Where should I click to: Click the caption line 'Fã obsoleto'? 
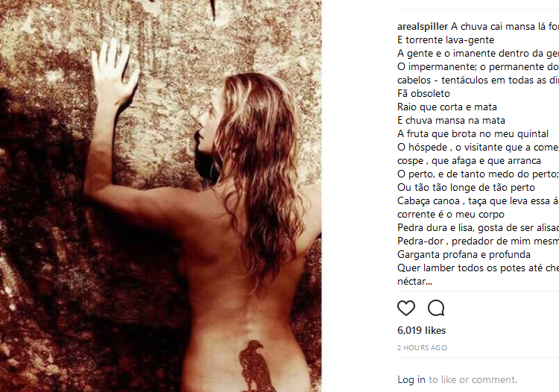point(423,93)
